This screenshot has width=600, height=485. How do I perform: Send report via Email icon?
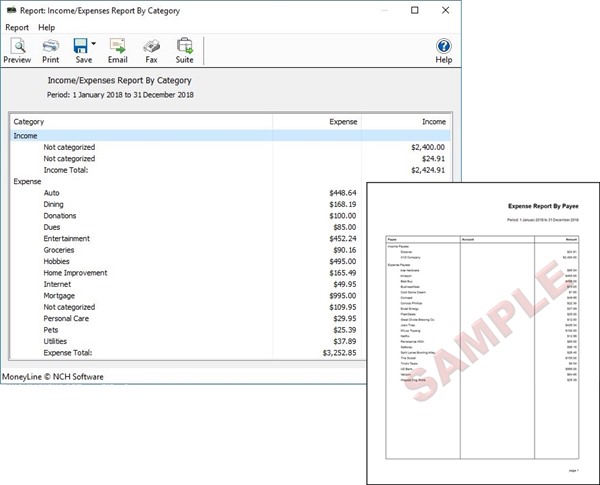117,51
